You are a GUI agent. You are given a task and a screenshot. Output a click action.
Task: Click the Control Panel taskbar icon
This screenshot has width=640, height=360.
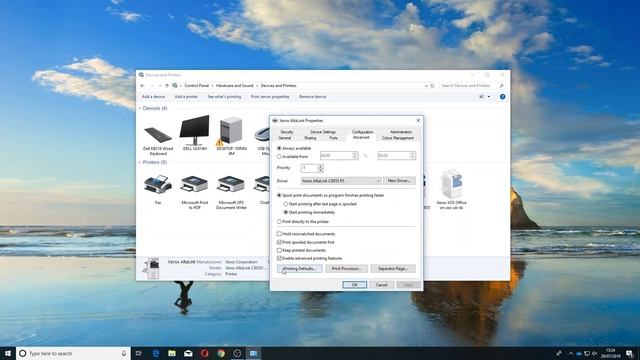[x=253, y=353]
